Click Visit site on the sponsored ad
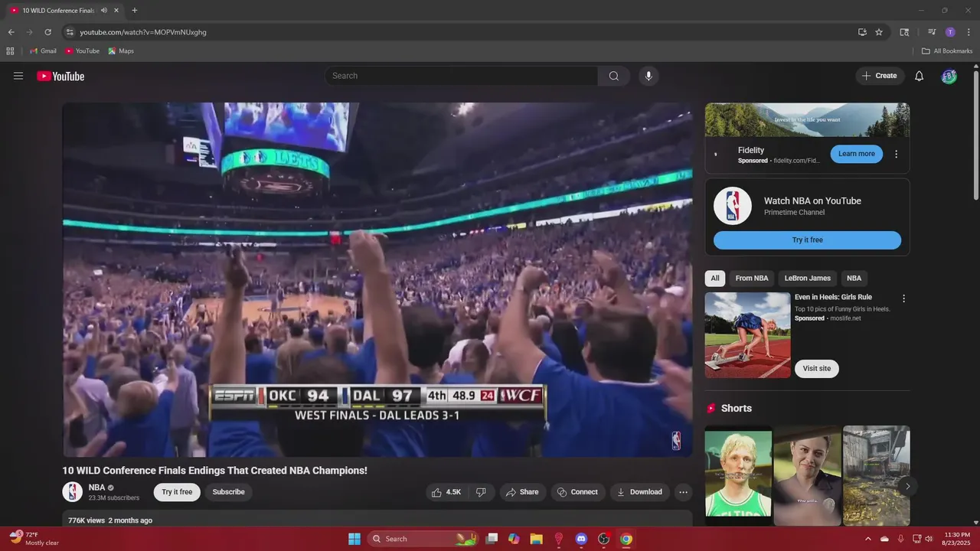980x551 pixels. 816,369
